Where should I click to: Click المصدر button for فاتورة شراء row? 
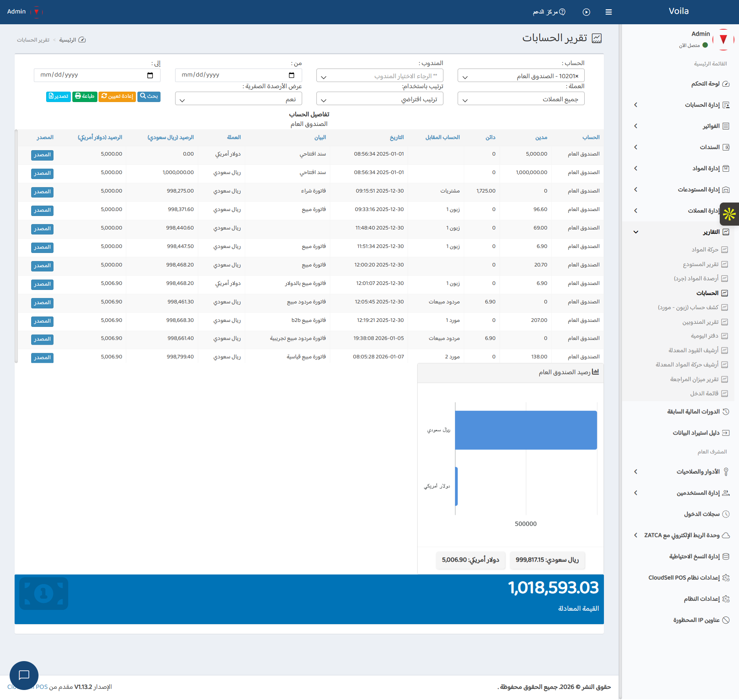[x=42, y=192]
